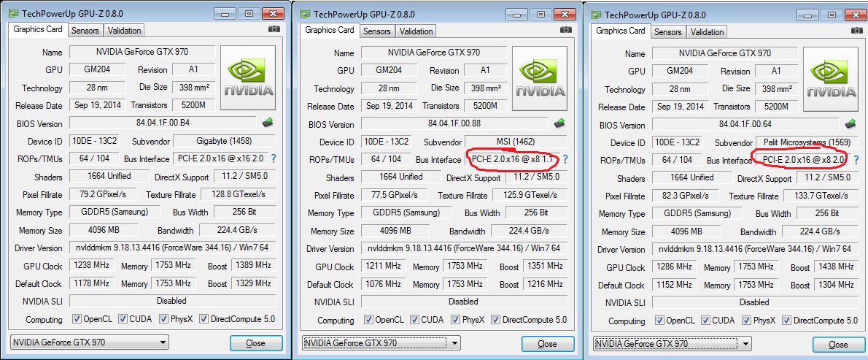Click Boost value 1389 MHz
Screen dimensions: 868x360
click(x=253, y=265)
